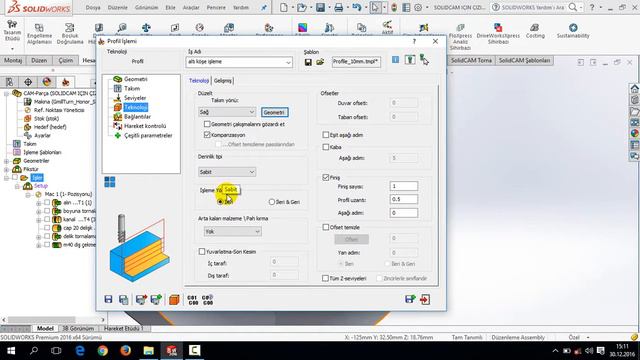Enable Yuvarlatma-Son Kesim checkbox
The width and height of the screenshot is (640, 360).
click(x=202, y=252)
